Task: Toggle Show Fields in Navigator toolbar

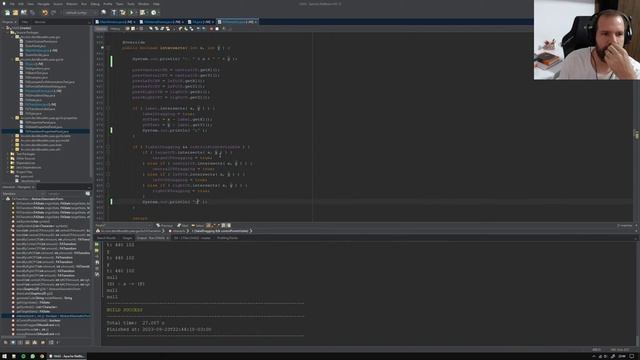Action: pos(13,342)
